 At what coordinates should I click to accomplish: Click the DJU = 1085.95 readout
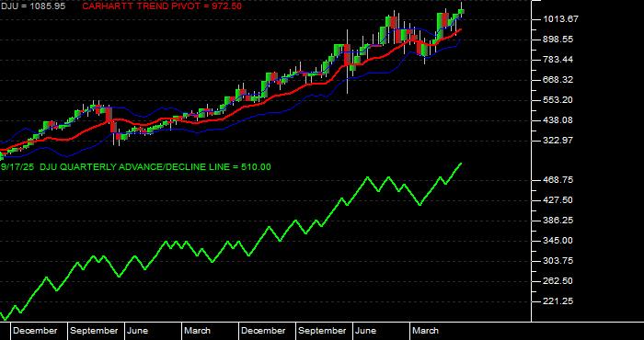(33, 6)
